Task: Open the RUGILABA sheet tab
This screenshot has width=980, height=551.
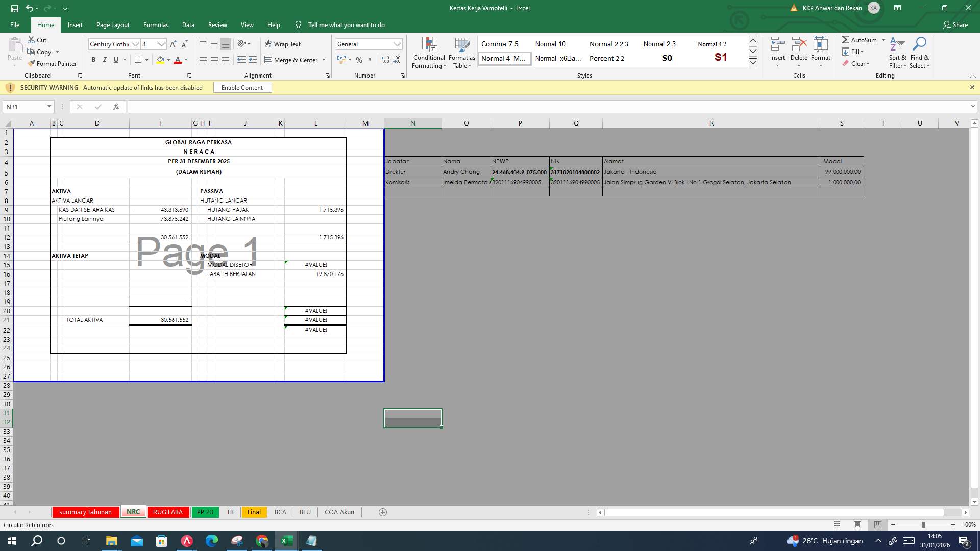Action: (168, 512)
